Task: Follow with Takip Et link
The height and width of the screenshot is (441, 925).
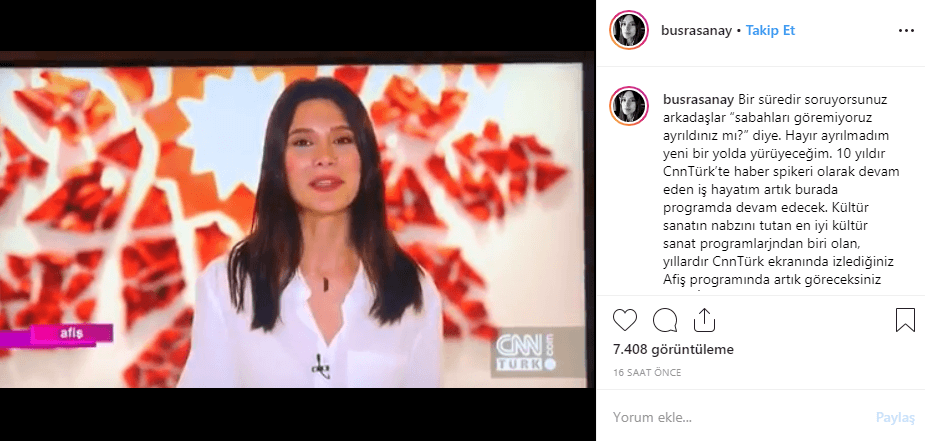Action: tap(770, 31)
